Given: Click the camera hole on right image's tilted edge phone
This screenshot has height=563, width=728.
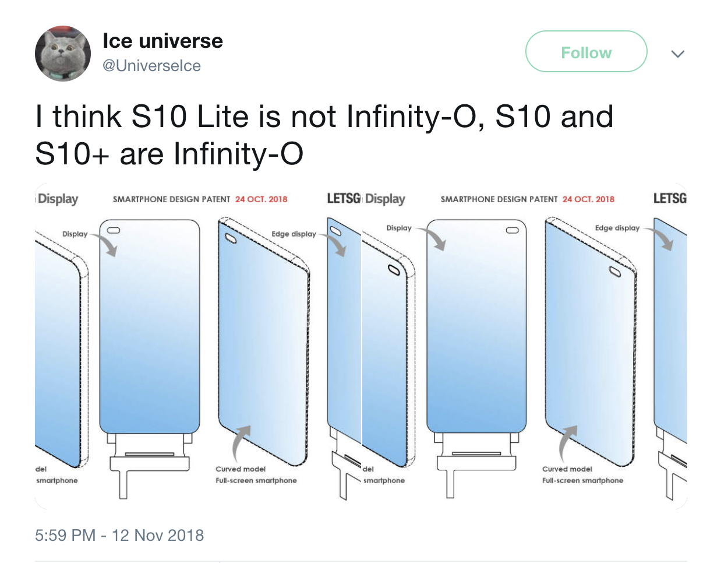Looking at the screenshot, I should 615,271.
